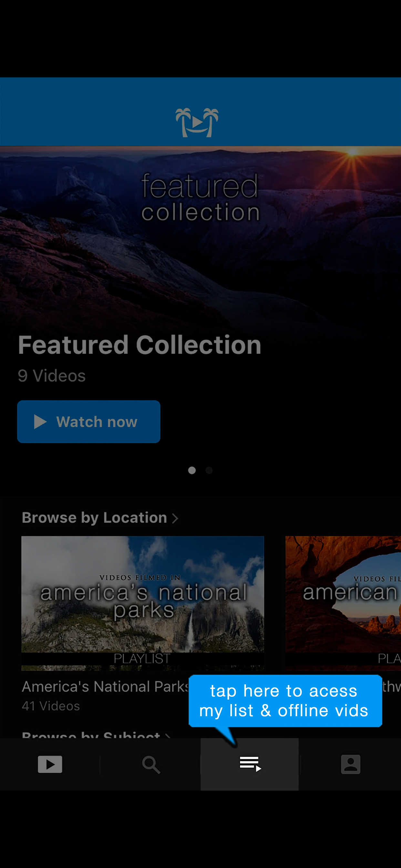Screen dimensions: 401x868
Task: Expand Browse by Location section
Action: (x=100, y=518)
